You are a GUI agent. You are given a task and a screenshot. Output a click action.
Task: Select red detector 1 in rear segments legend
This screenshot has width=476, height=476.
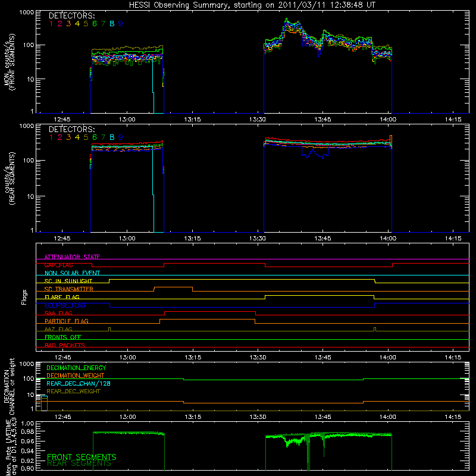click(x=51, y=137)
